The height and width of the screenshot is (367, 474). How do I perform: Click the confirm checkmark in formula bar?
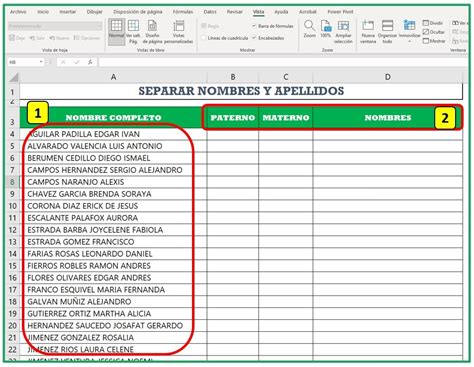point(77,62)
